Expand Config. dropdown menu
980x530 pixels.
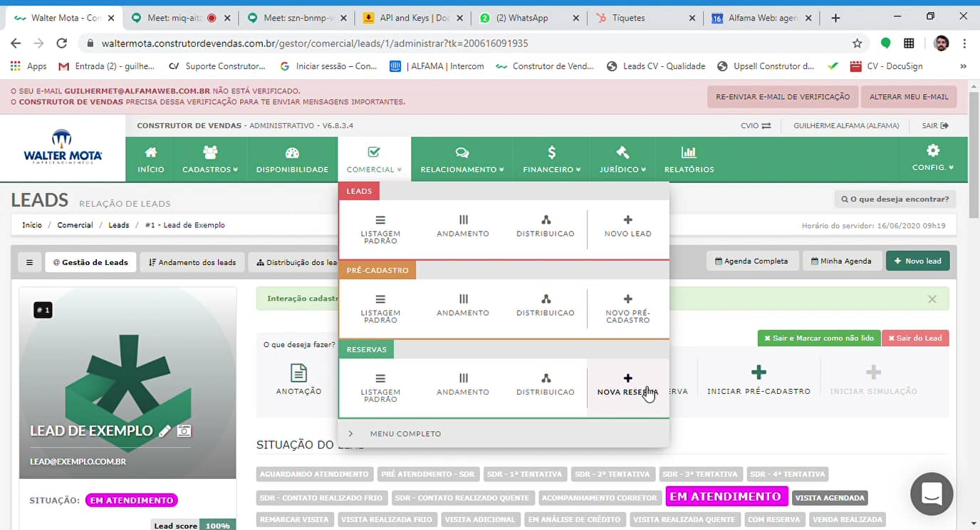pyautogui.click(x=932, y=158)
